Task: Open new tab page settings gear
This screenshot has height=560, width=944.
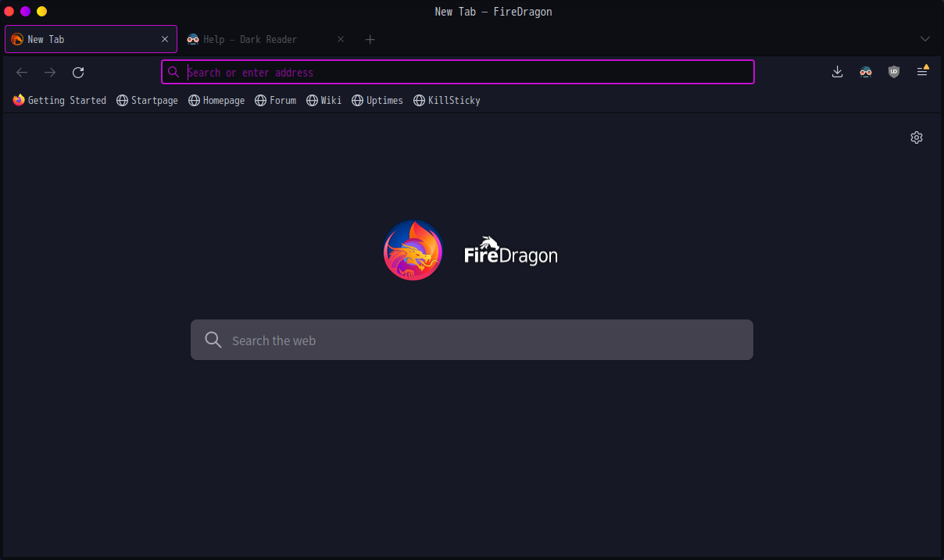Action: click(x=917, y=137)
